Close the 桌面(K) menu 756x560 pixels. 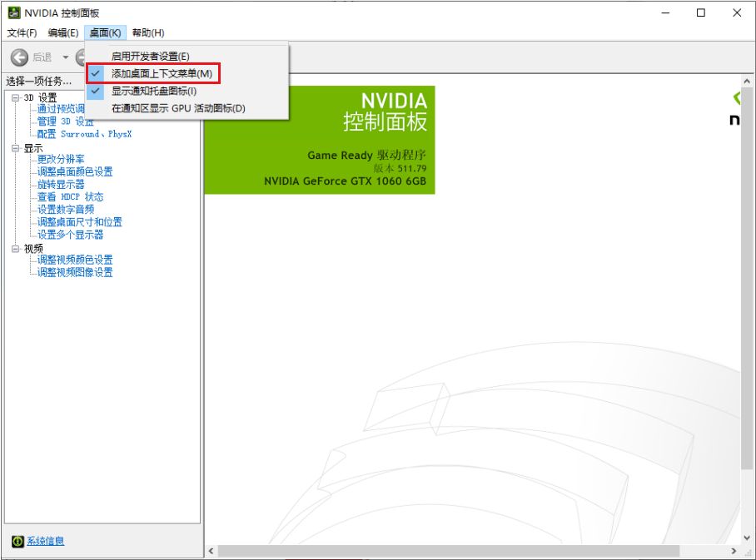(105, 32)
